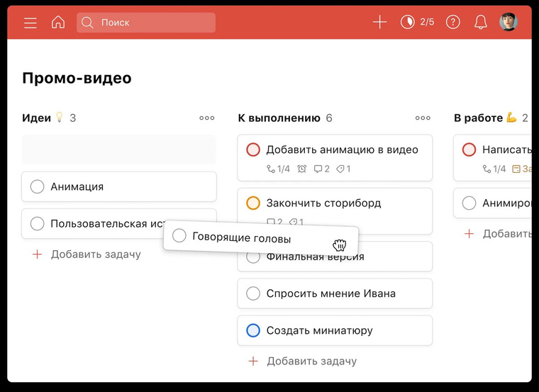Click plus icon beside Добавить задачу under Идеи
Screen dimensions: 539x392
(37, 254)
